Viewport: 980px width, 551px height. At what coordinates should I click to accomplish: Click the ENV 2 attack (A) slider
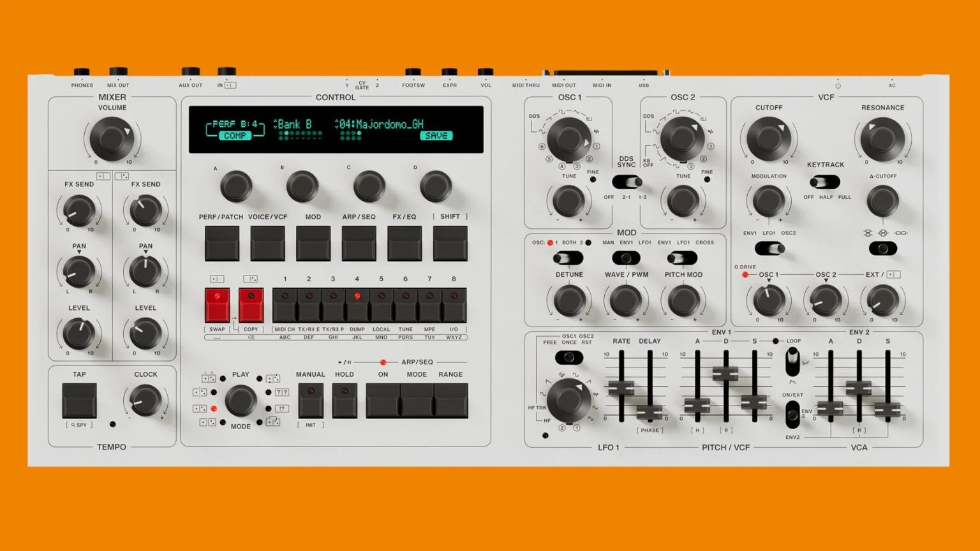[831, 408]
